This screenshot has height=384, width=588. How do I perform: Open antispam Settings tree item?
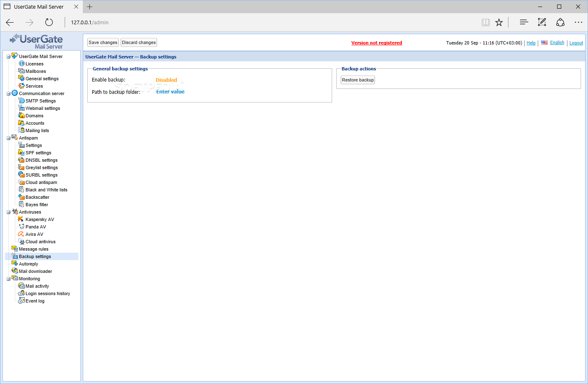[34, 145]
